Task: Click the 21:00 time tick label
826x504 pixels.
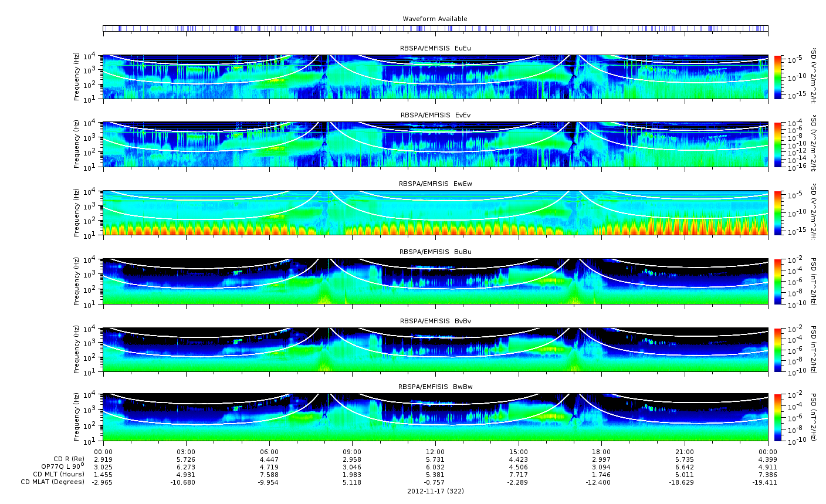Action: coord(685,451)
